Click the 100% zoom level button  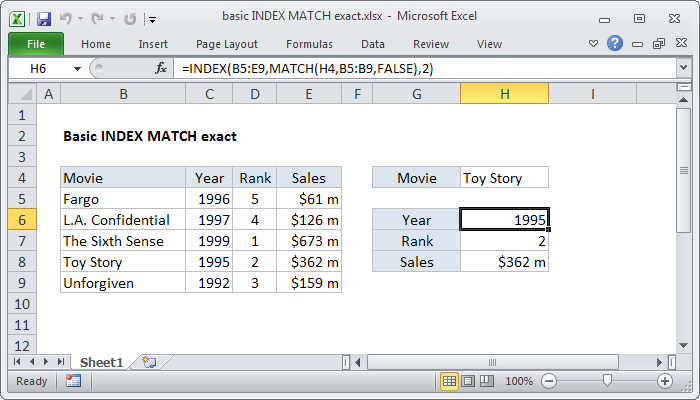pos(518,381)
